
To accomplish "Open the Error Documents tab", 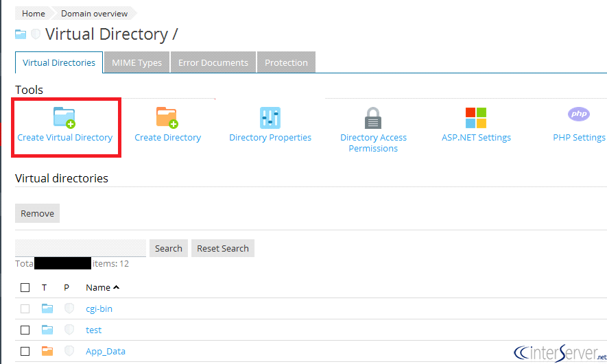I will click(213, 62).
